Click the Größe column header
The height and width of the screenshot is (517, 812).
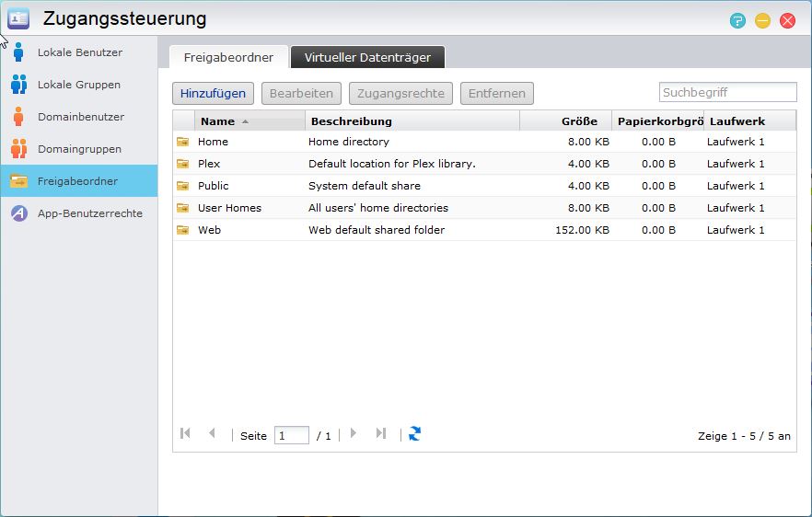pyautogui.click(x=566, y=121)
